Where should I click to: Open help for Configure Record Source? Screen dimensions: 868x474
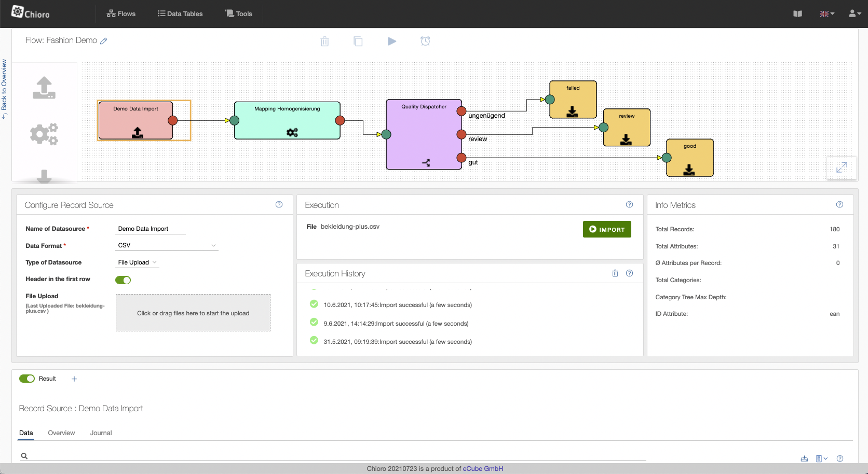279,204
